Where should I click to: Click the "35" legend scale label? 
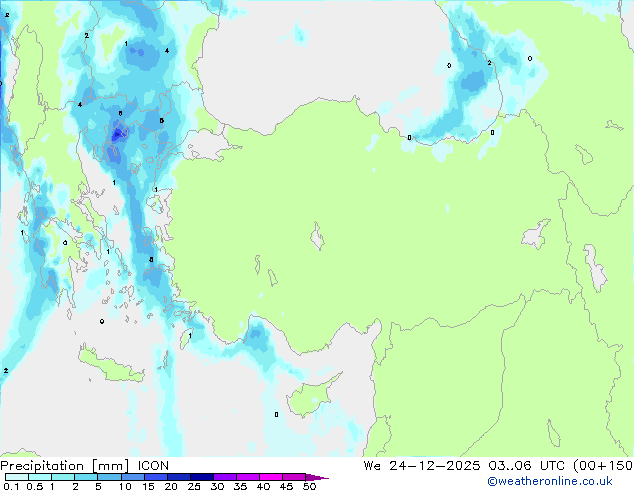(240, 486)
